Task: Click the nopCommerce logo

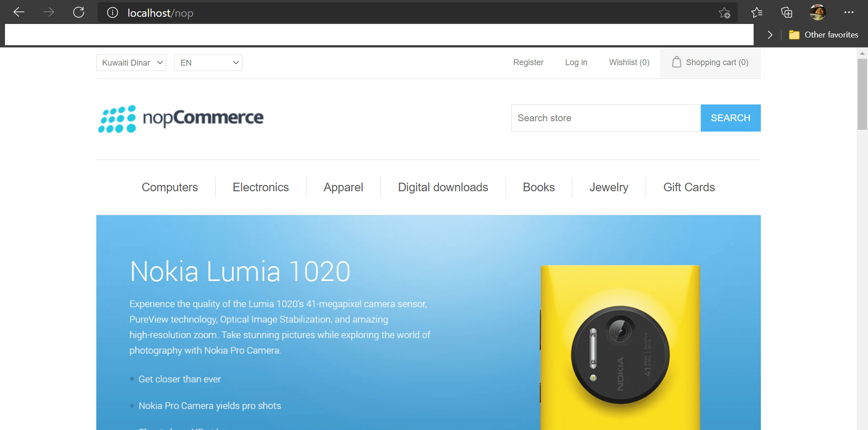Action: (181, 119)
